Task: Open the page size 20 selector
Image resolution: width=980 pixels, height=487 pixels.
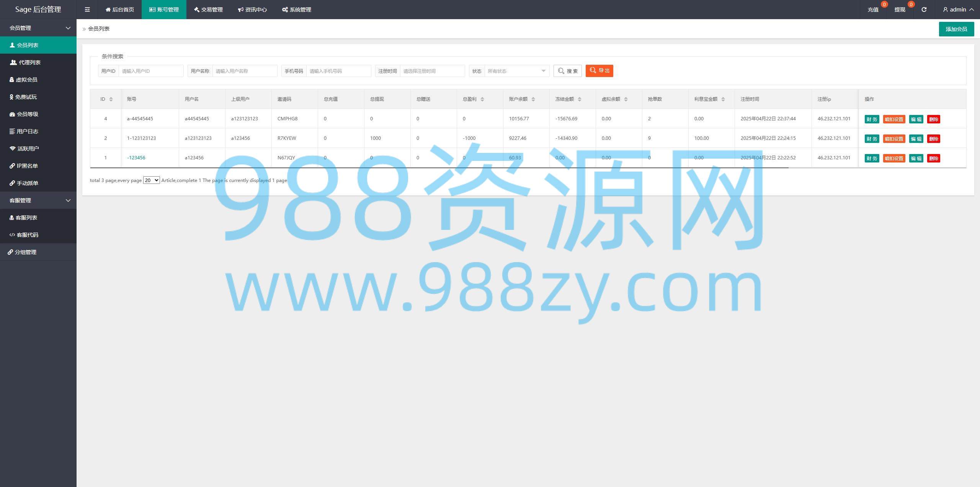Action: [x=151, y=180]
